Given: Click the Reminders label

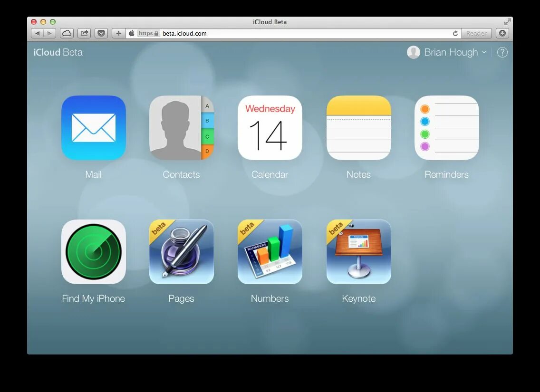Looking at the screenshot, I should click(447, 174).
